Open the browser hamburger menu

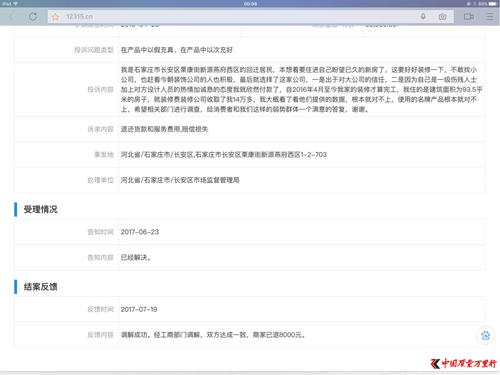click(x=490, y=16)
